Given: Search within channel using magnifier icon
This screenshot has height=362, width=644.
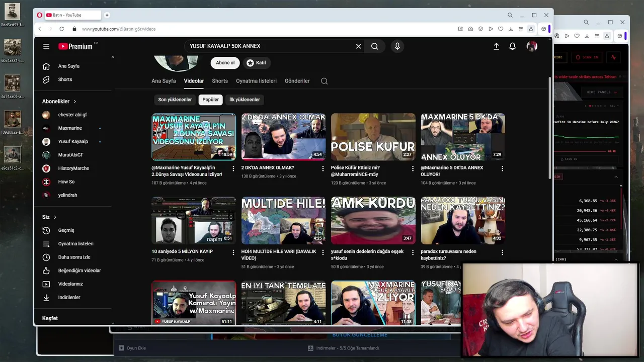Looking at the screenshot, I should pos(324,81).
